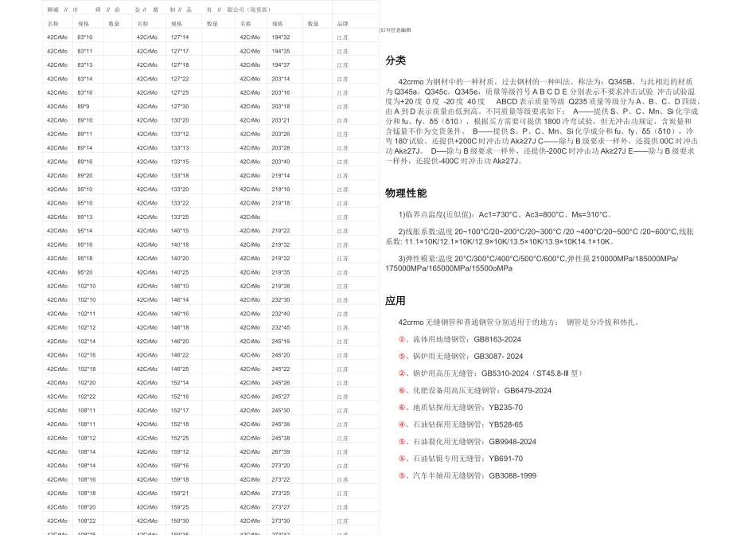The width and height of the screenshot is (756, 535).
Task: Click the 83*13 spec cell
Action: (85, 64)
